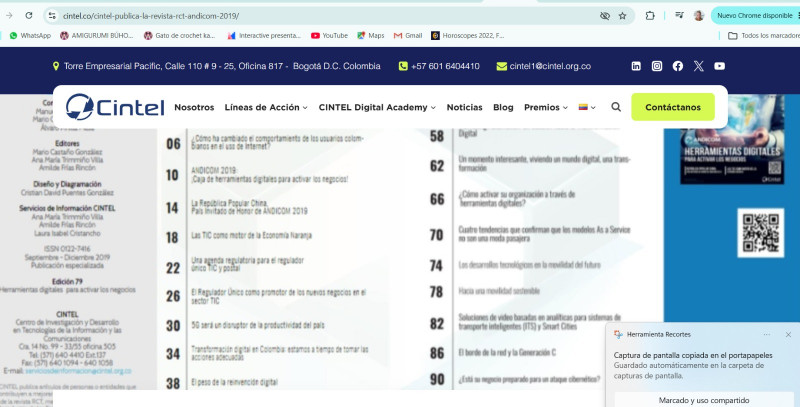Open YouTube bookmark
Screen dimensions: 800x407
coord(330,36)
